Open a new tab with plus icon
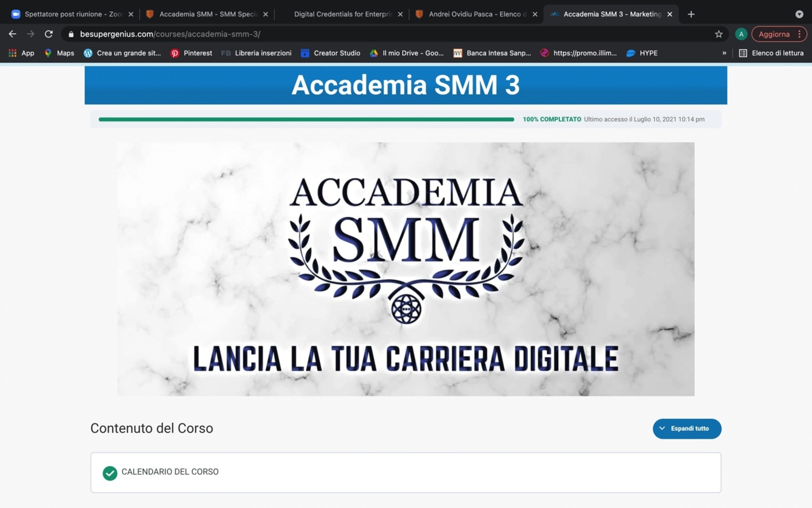Image resolution: width=812 pixels, height=508 pixels. click(691, 14)
